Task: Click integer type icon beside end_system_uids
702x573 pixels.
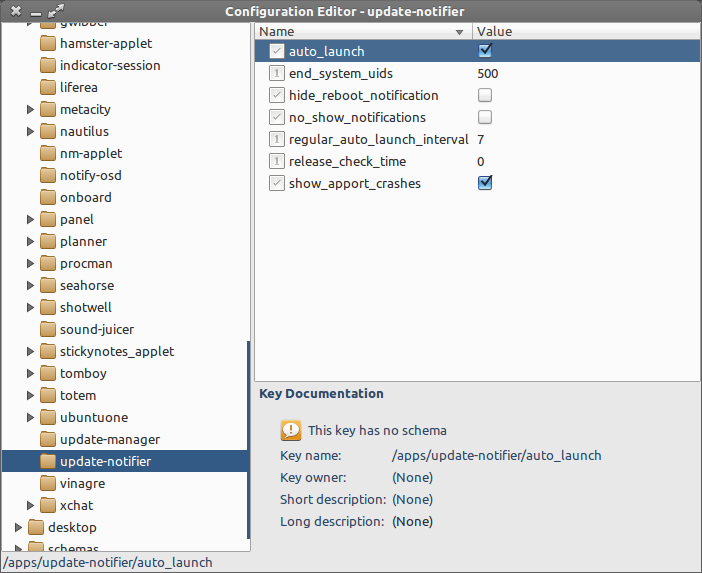Action: coord(277,73)
